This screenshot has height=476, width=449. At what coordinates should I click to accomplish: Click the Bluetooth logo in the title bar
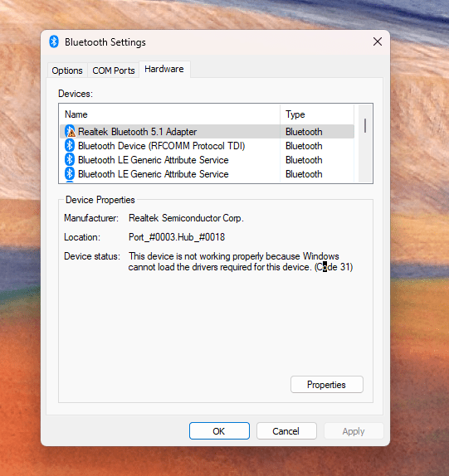[x=54, y=41]
